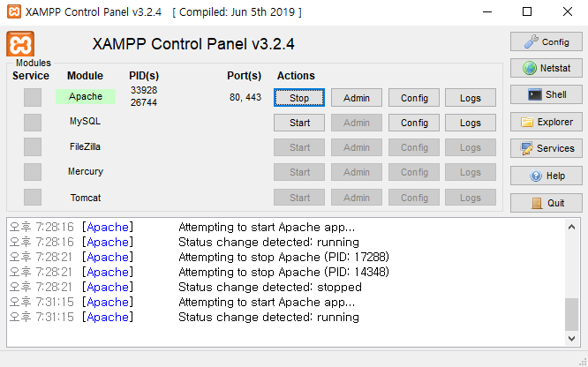588x367 pixels.
Task: Click Tomcat Logs button
Action: [x=471, y=198]
